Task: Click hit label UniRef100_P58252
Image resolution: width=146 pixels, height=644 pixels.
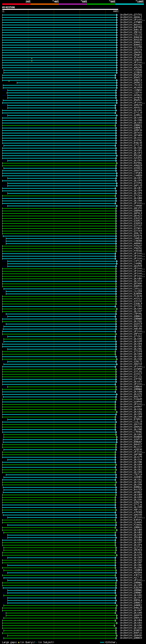Action: (131, 248)
